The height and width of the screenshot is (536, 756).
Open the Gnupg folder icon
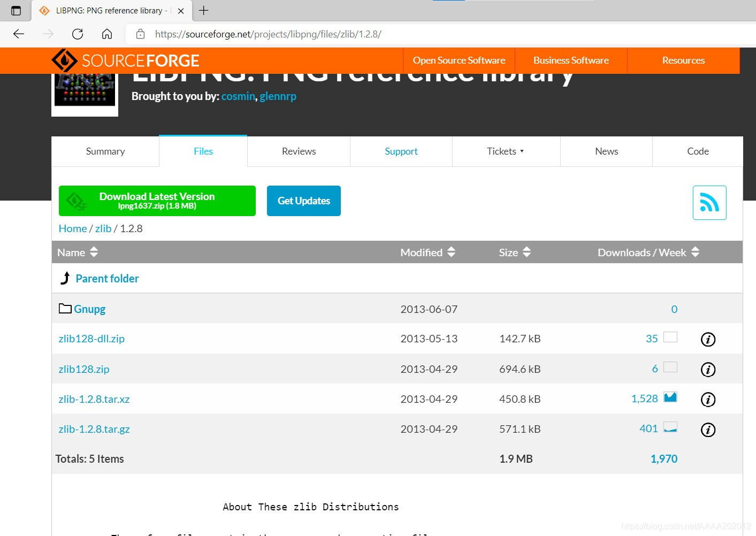click(65, 309)
